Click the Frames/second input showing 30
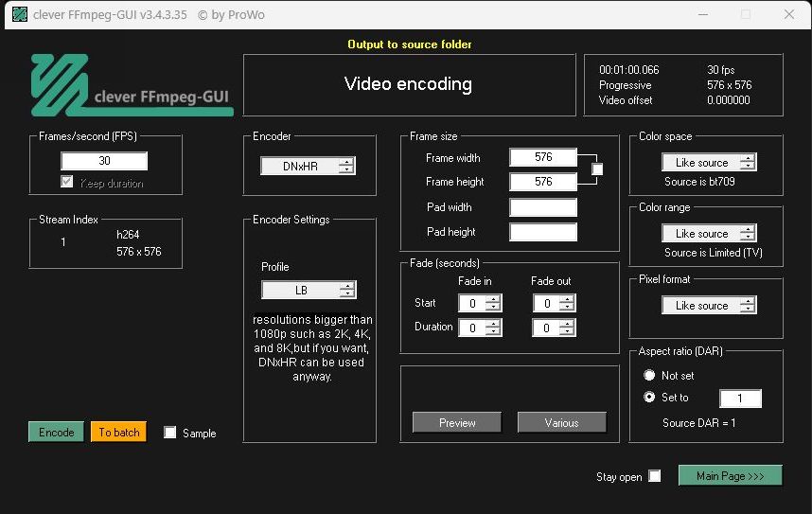The width and height of the screenshot is (812, 514). [x=104, y=161]
